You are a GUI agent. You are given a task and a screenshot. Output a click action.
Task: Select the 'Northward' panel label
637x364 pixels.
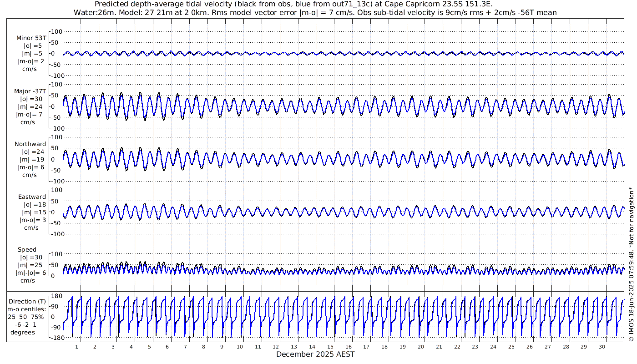pyautogui.click(x=30, y=144)
